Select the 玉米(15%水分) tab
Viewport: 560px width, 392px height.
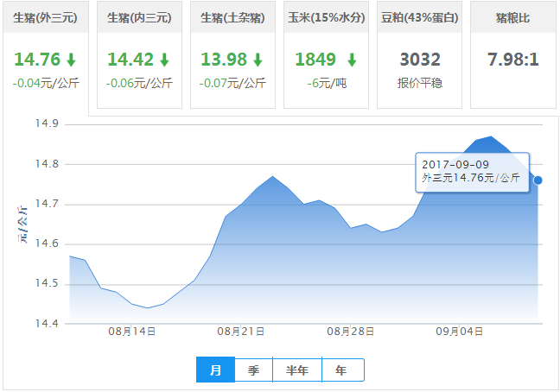326,17
